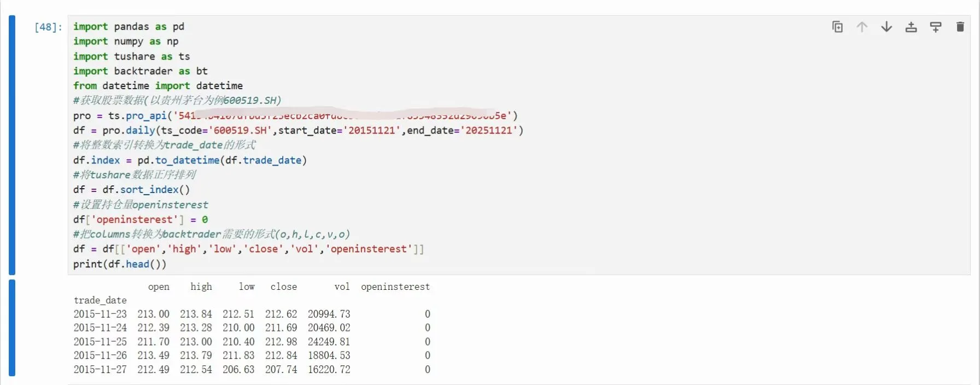
Task: Insert a new cell above
Action: point(911,27)
